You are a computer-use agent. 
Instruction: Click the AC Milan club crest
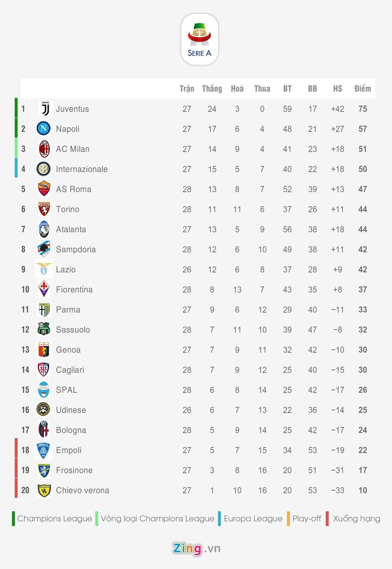coord(44,149)
